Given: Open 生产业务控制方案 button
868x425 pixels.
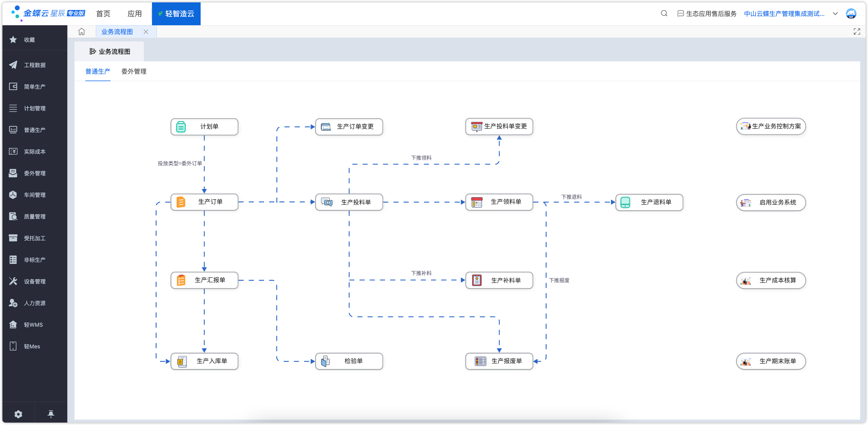Looking at the screenshot, I should (771, 126).
